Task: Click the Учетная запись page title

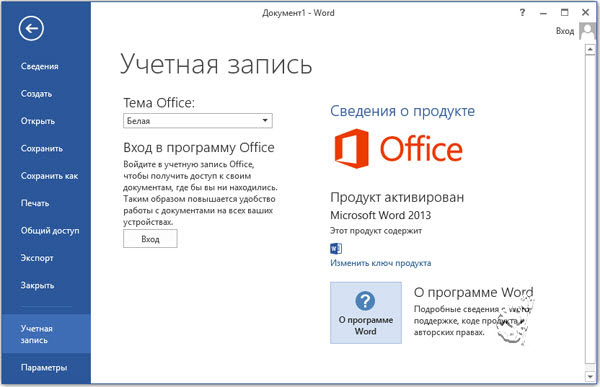Action: click(x=216, y=64)
